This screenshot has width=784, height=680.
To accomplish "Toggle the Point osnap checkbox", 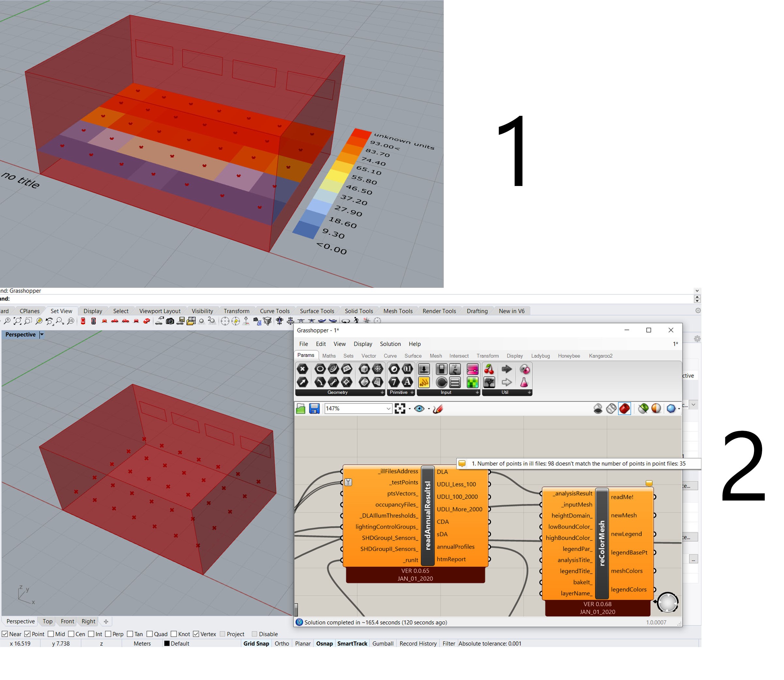I will click(27, 634).
